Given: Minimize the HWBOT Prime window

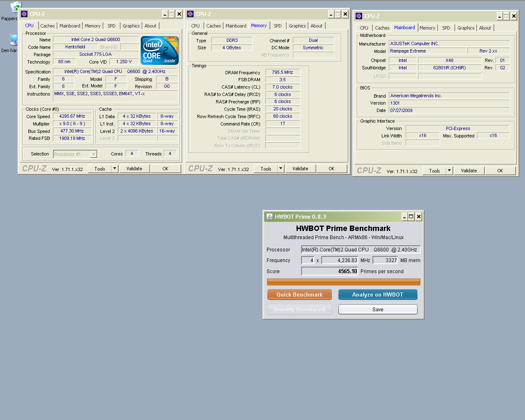Looking at the screenshot, I should tap(404, 217).
